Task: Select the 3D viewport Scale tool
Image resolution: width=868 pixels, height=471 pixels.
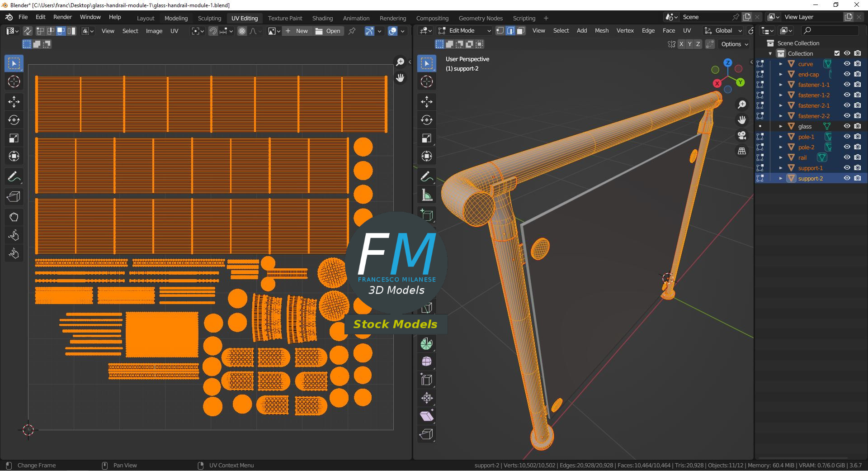Action: point(427,138)
